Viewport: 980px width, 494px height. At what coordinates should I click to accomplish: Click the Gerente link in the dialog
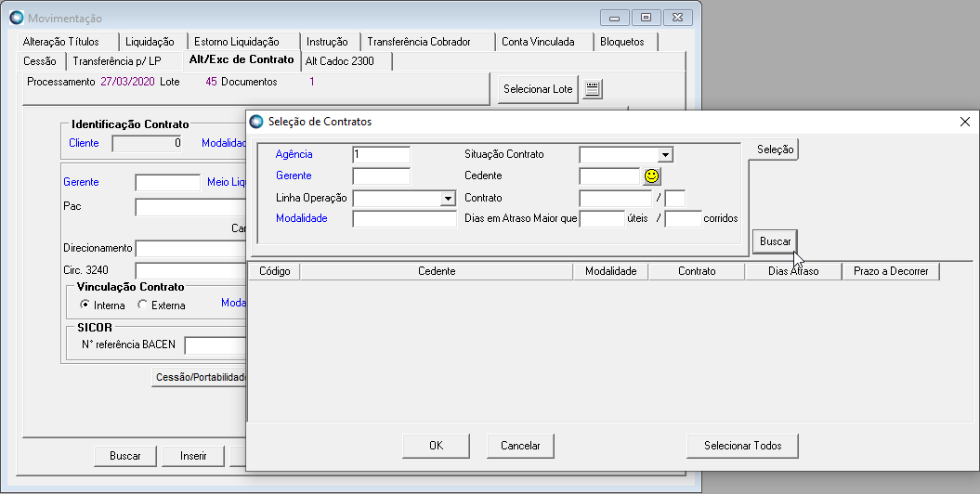(294, 175)
